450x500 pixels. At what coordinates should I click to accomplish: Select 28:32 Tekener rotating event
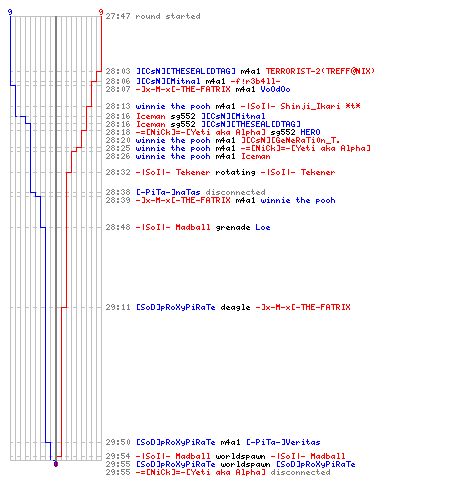(x=220, y=172)
